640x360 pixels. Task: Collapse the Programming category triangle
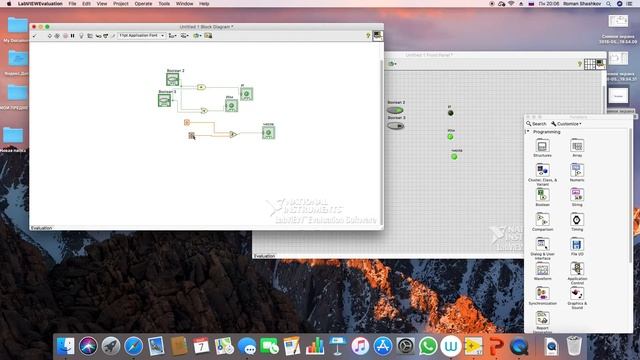(528, 131)
